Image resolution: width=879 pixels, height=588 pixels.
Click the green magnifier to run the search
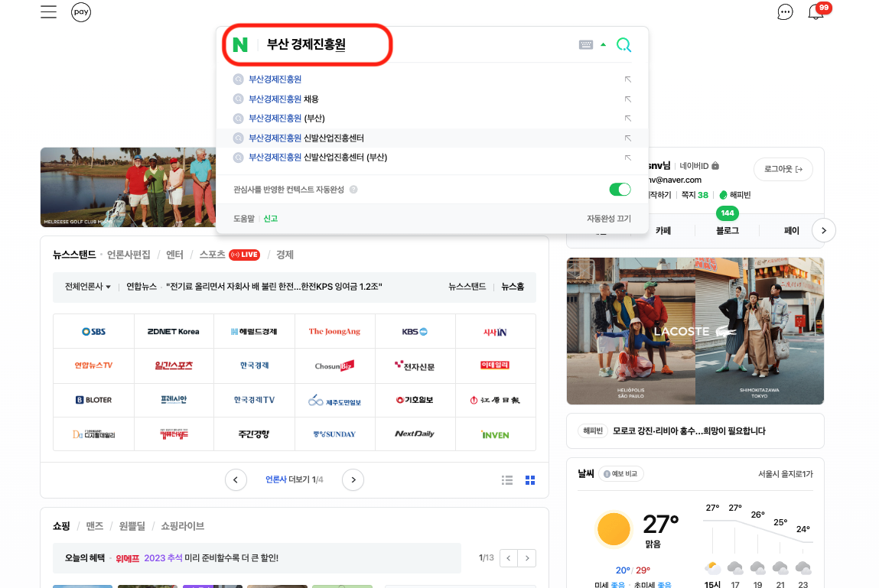click(x=623, y=44)
